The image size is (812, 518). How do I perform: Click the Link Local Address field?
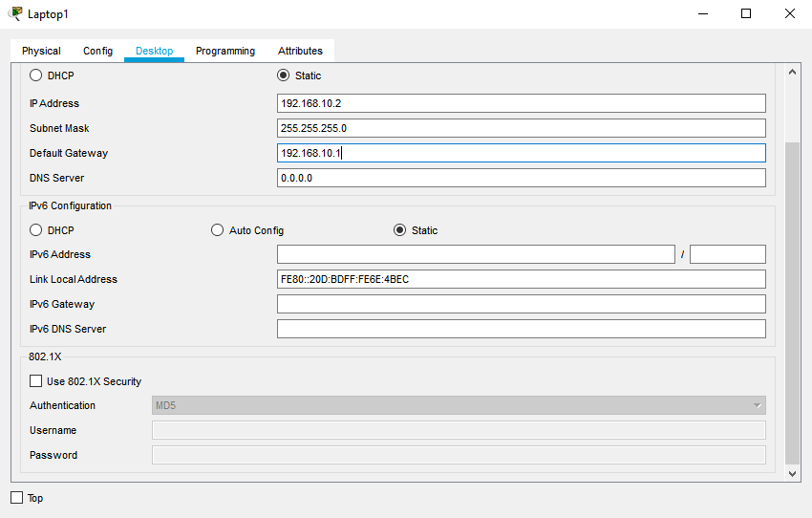coord(522,279)
